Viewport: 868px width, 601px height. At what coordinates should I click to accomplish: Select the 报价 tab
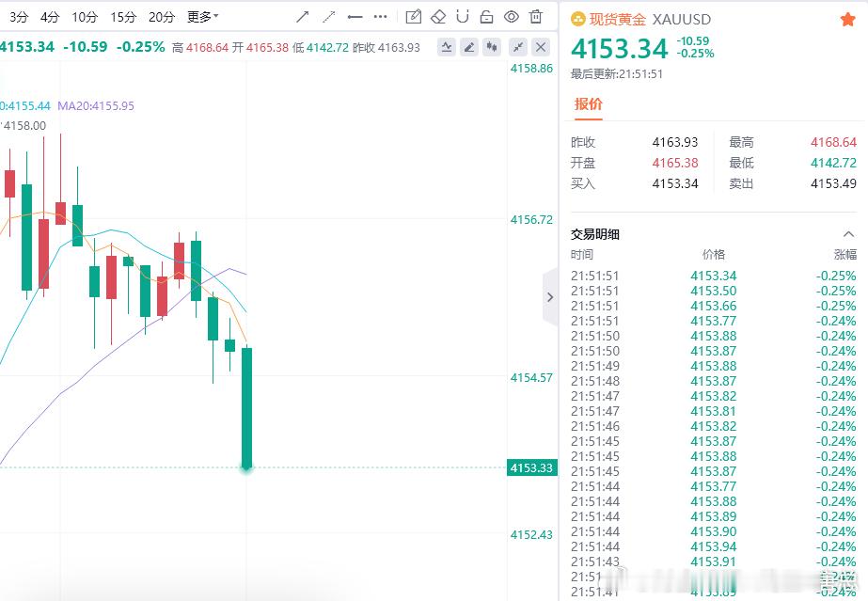point(589,104)
